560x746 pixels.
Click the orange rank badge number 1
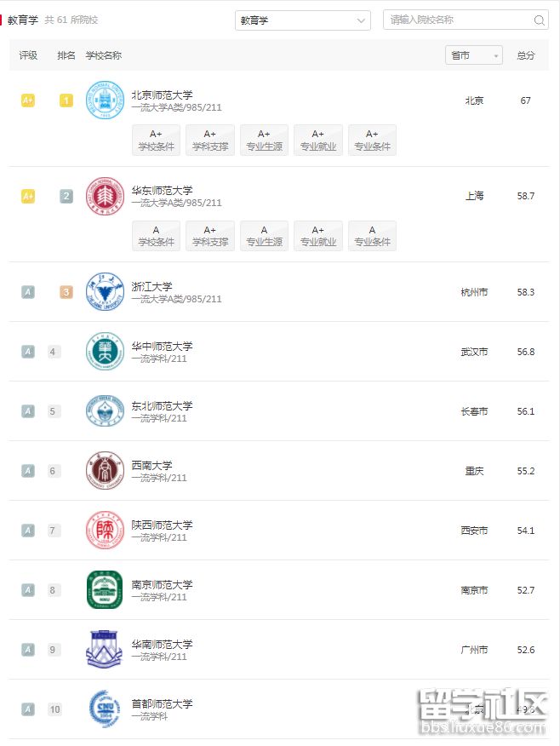66,100
